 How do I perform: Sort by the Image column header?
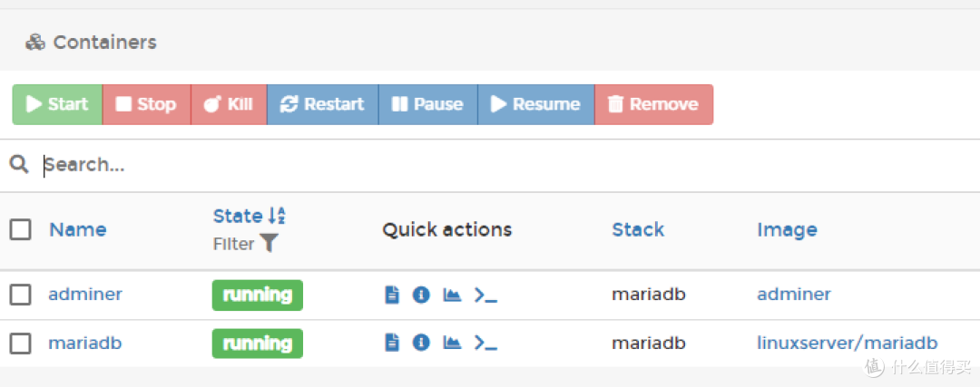tap(787, 229)
